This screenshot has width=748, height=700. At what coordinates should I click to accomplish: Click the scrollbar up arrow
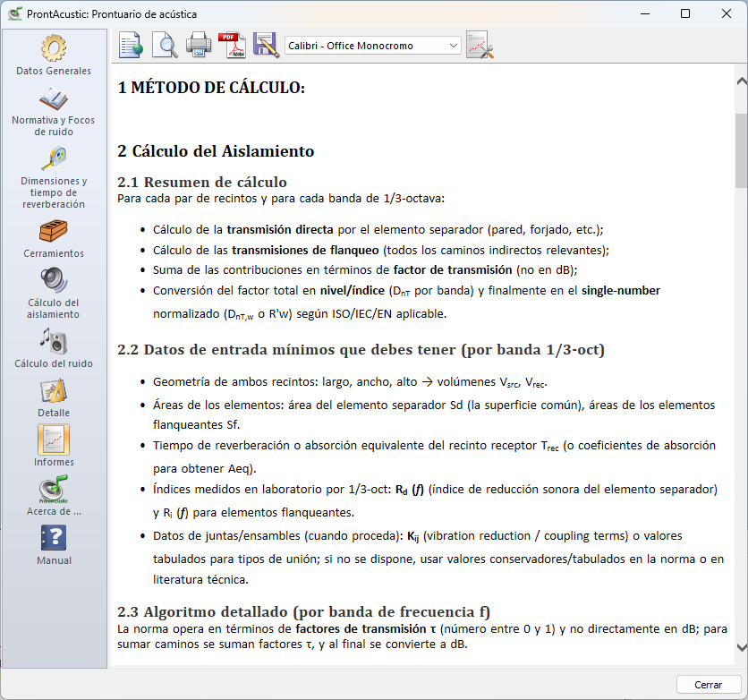coord(741,81)
